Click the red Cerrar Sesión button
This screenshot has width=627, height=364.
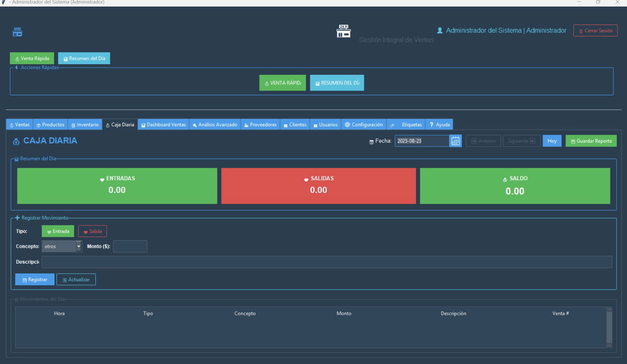click(x=595, y=31)
